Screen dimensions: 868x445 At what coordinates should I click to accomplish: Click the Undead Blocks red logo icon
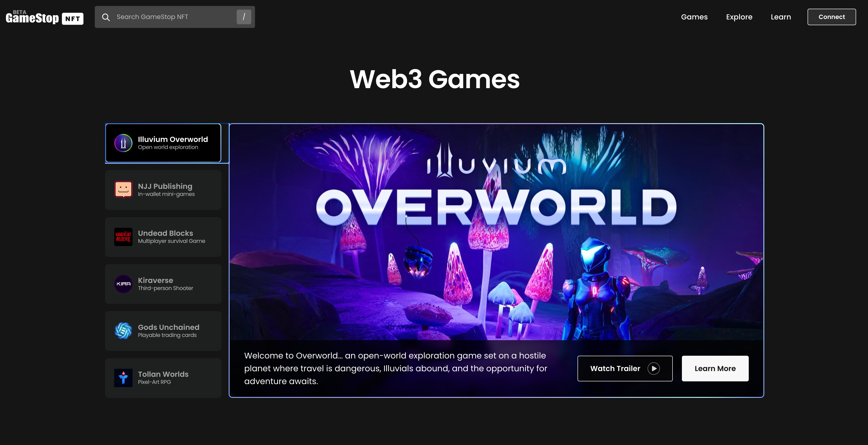click(123, 237)
